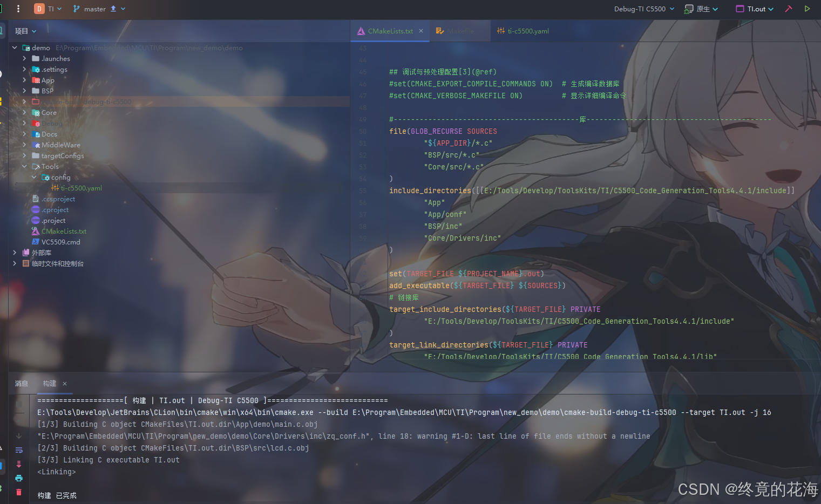The height and width of the screenshot is (504, 821).
Task: Select the Docs folder in tree
Action: (x=49, y=134)
